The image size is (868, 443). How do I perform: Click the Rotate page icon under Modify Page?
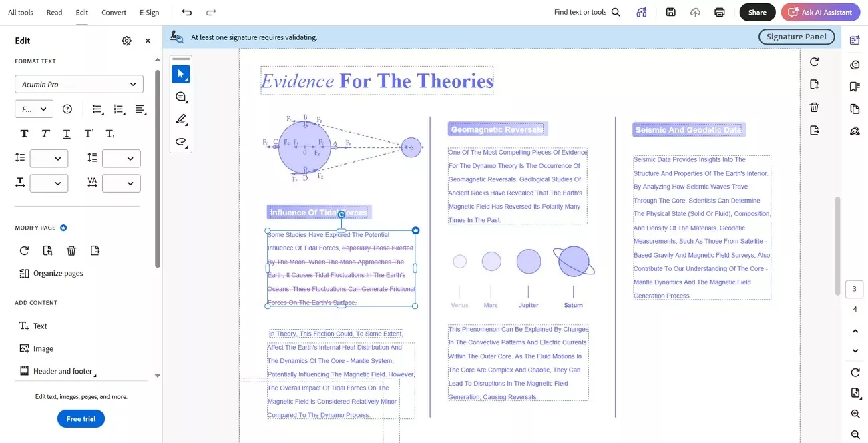(x=24, y=250)
